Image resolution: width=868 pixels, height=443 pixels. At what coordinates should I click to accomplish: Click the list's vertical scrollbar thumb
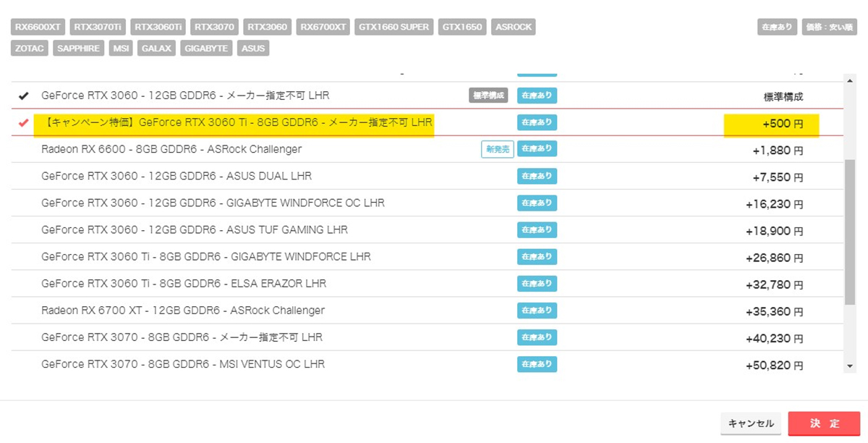pos(850,232)
